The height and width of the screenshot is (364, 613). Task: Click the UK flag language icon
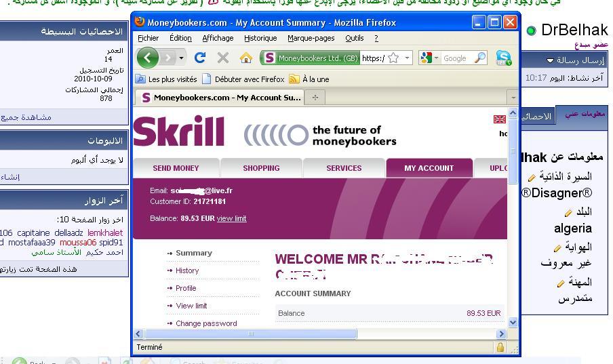(499, 119)
